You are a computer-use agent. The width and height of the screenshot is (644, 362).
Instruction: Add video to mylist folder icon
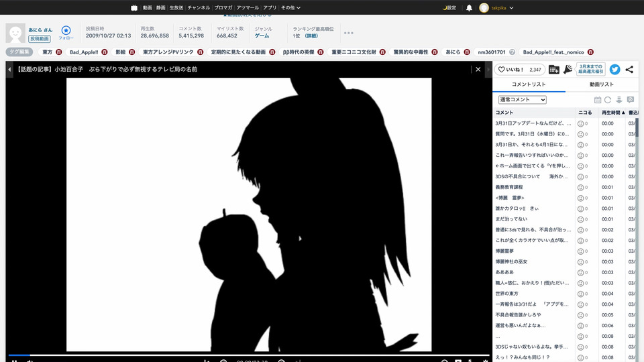click(x=553, y=70)
